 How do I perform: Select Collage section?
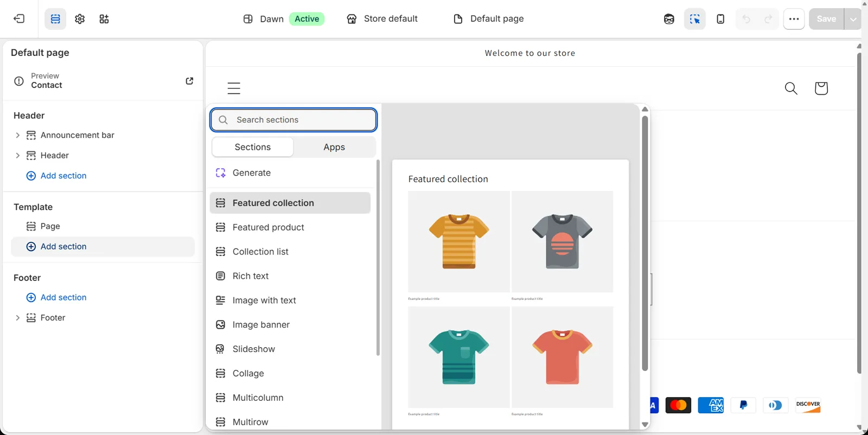pyautogui.click(x=290, y=374)
